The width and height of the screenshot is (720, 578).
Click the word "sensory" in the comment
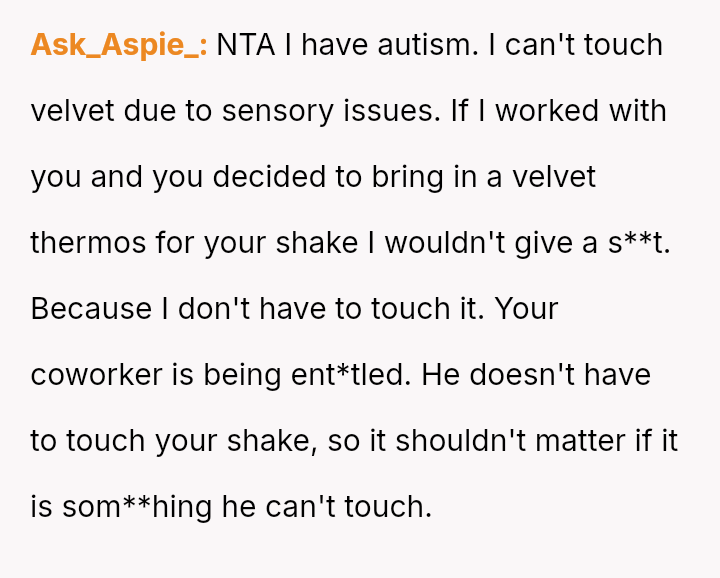(x=278, y=111)
